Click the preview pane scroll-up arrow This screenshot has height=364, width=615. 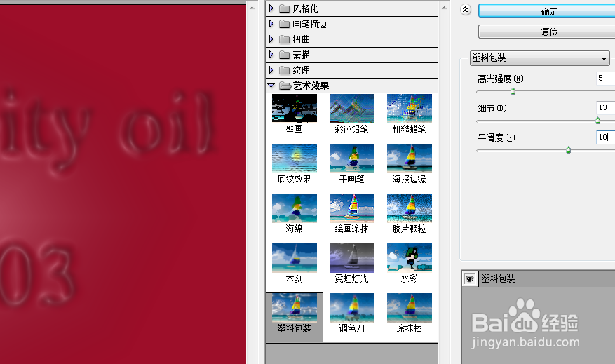252,8
